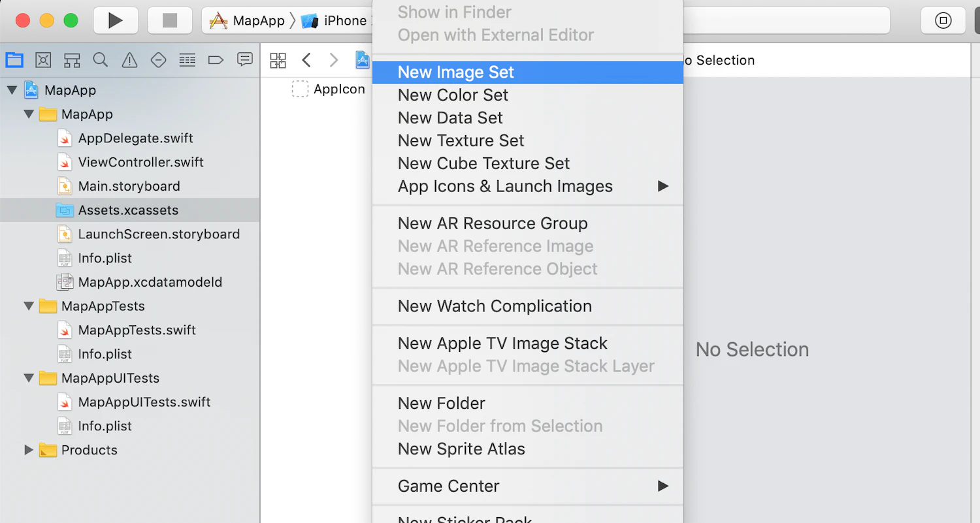Go back with the left chevron
The height and width of the screenshot is (523, 980).
coord(306,60)
